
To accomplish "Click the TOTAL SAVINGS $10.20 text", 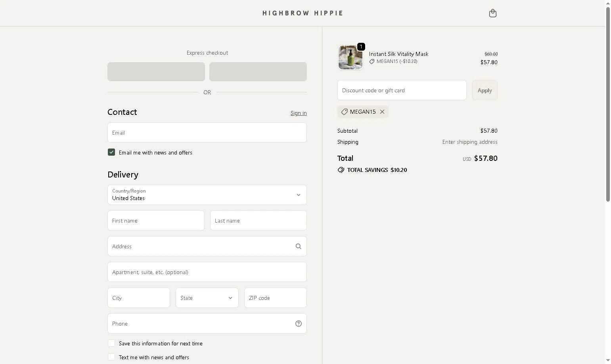I will [377, 170].
